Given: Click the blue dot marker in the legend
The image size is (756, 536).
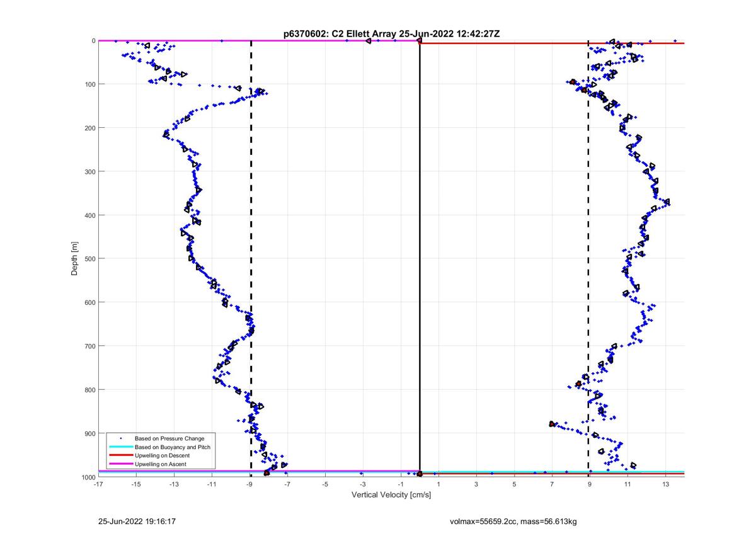Looking at the screenshot, I should coord(120,438).
